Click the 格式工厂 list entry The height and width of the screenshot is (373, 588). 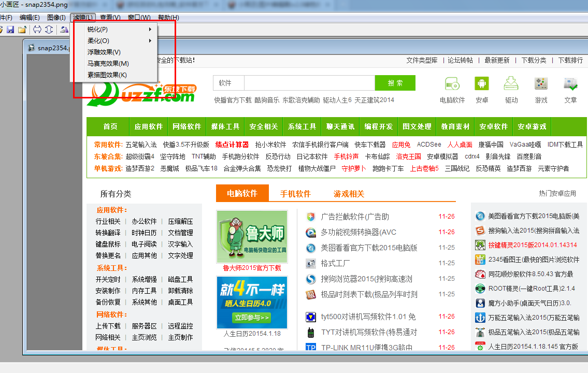[x=335, y=264]
